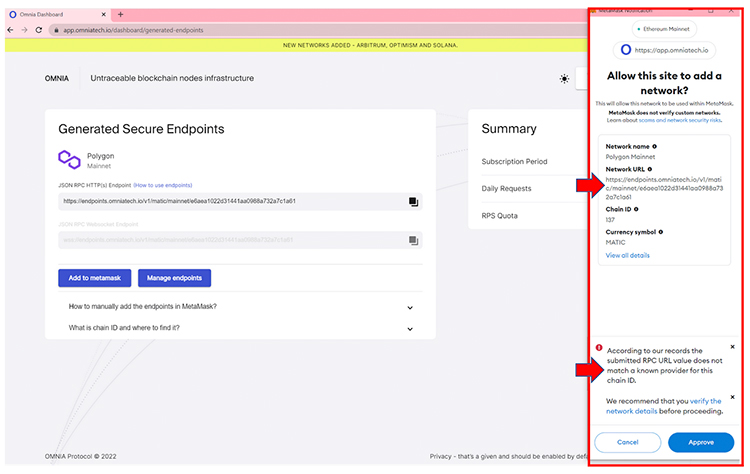Click Manage endpoints button
Screen dimensions: 750x474
point(174,278)
